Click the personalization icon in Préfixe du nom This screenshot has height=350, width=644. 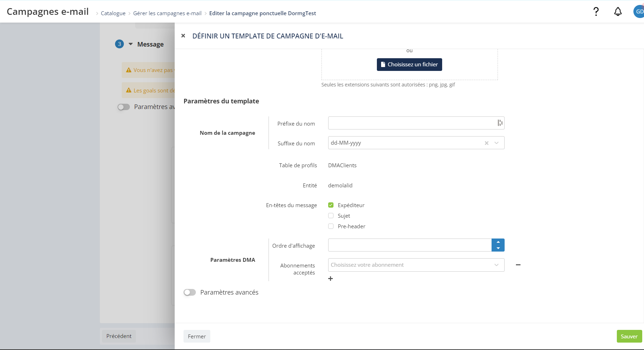pos(500,123)
